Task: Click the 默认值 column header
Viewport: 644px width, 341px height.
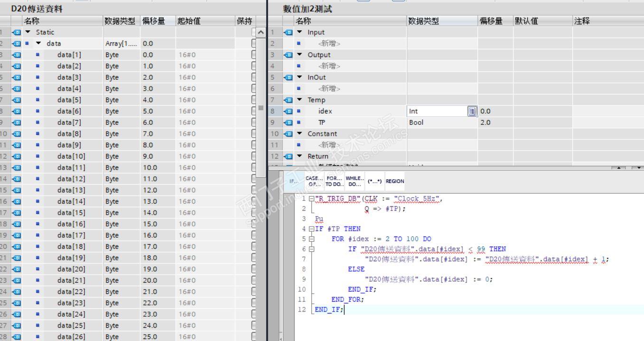Action: (x=542, y=21)
